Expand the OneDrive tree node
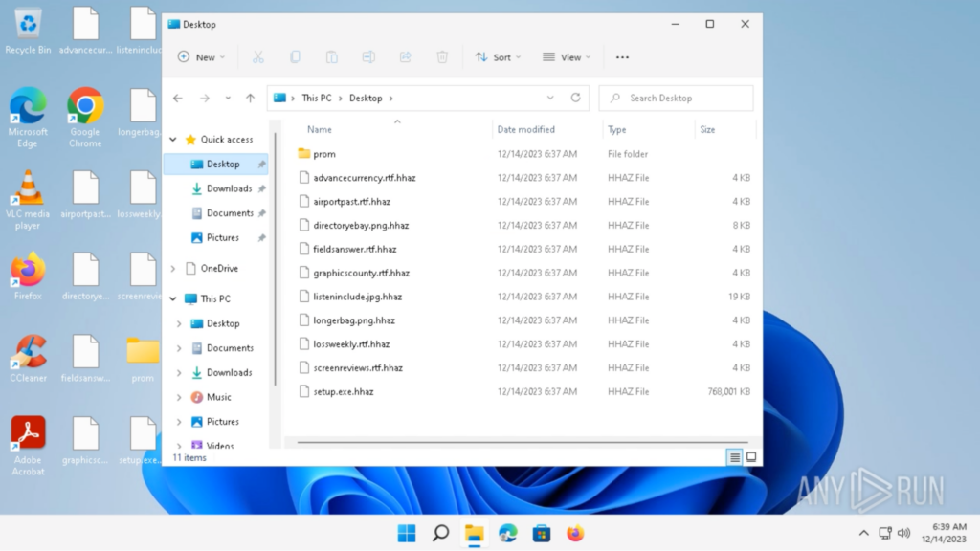 coord(173,269)
